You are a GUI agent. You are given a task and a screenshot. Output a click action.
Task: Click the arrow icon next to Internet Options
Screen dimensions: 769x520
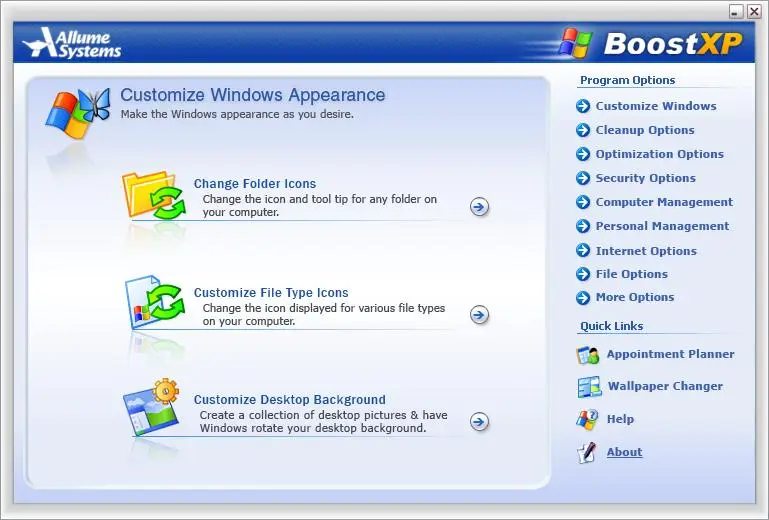(583, 251)
